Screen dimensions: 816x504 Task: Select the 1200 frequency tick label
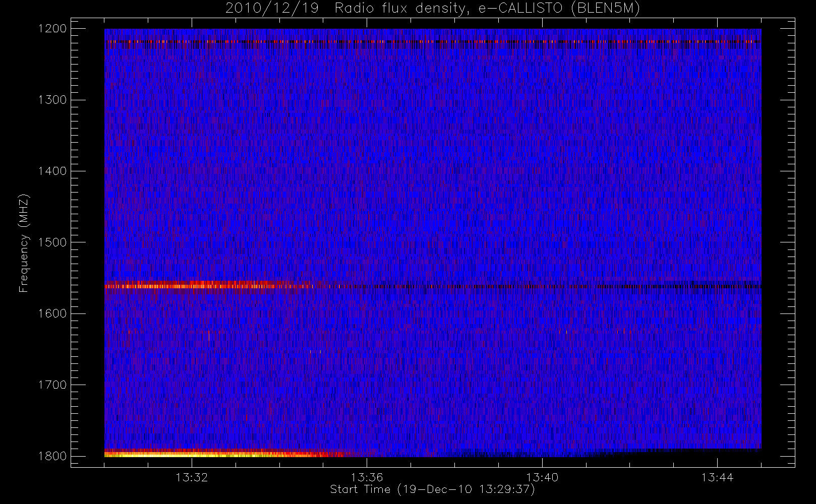[52, 29]
